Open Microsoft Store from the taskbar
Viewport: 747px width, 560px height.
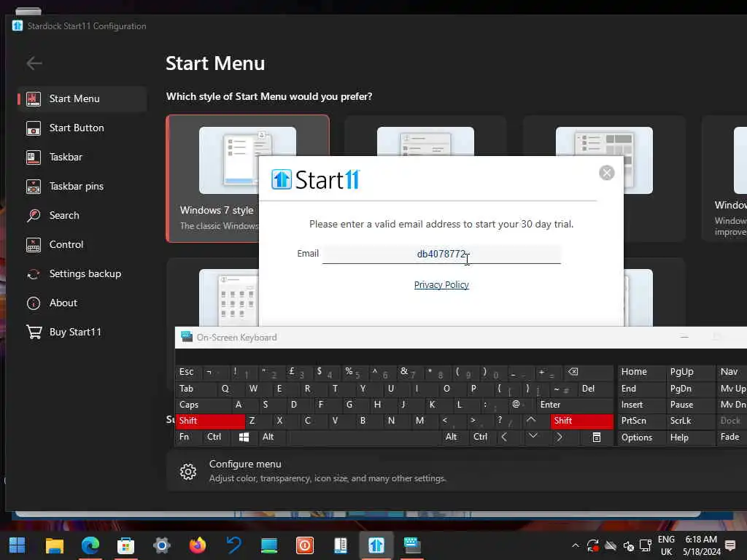coord(125,545)
